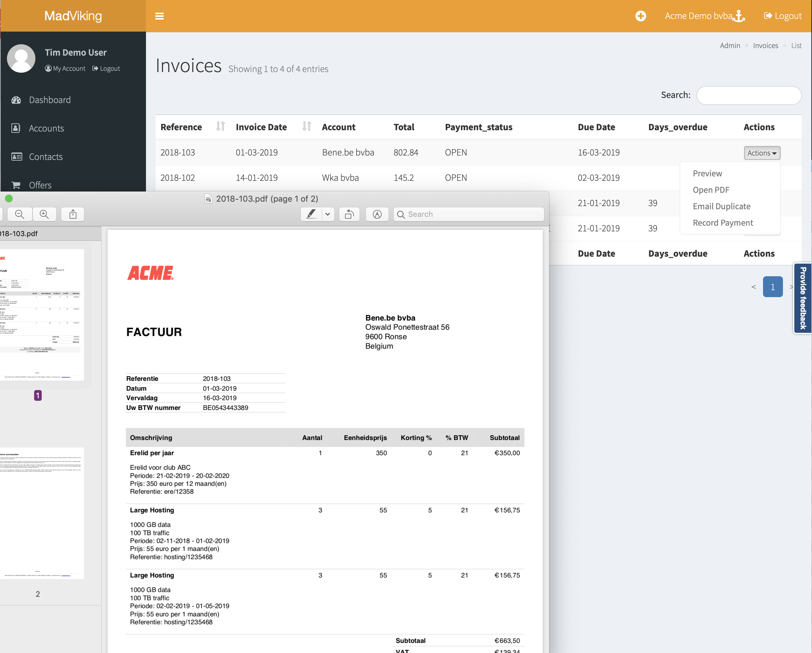Sort table by the Invoice Date column arrows
The image size is (812, 653).
click(306, 127)
